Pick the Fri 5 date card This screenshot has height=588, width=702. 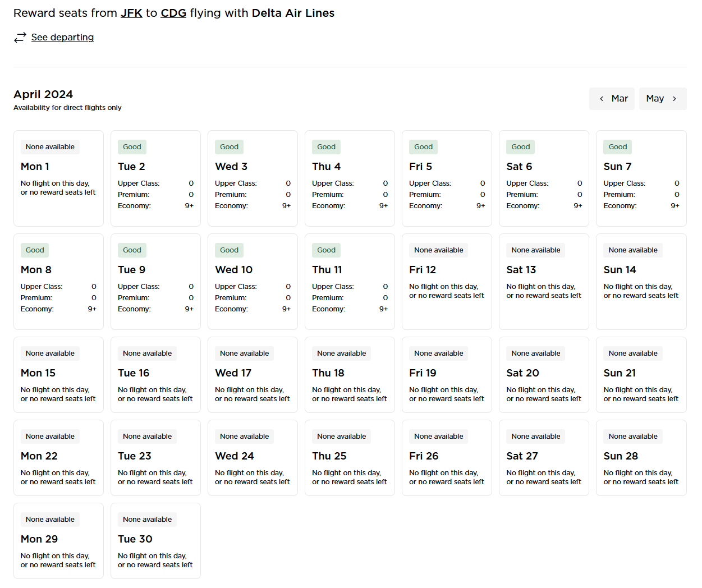(447, 178)
